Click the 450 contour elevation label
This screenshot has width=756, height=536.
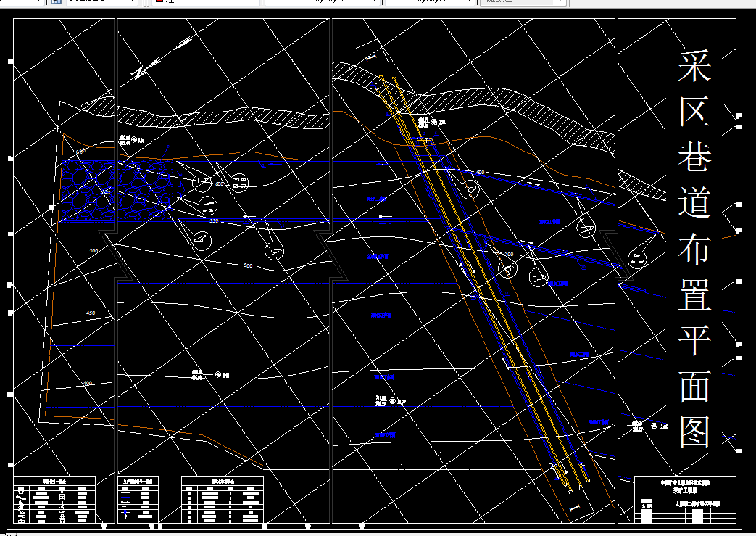(x=91, y=313)
